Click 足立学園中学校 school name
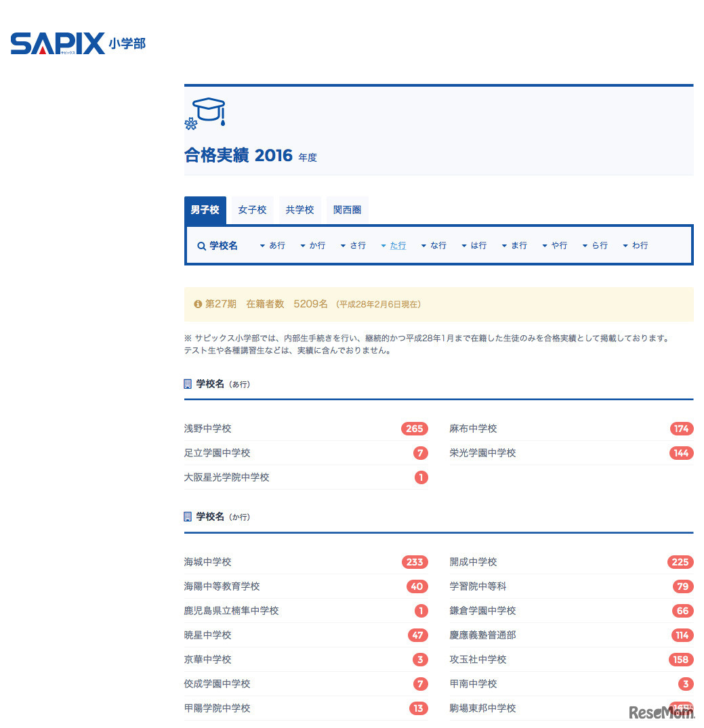 click(217, 453)
